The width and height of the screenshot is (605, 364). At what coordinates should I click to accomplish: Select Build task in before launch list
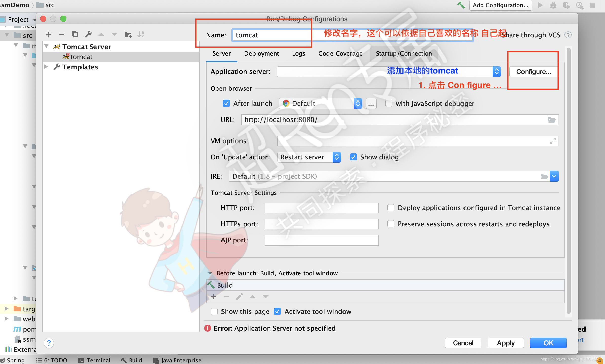[x=385, y=285]
